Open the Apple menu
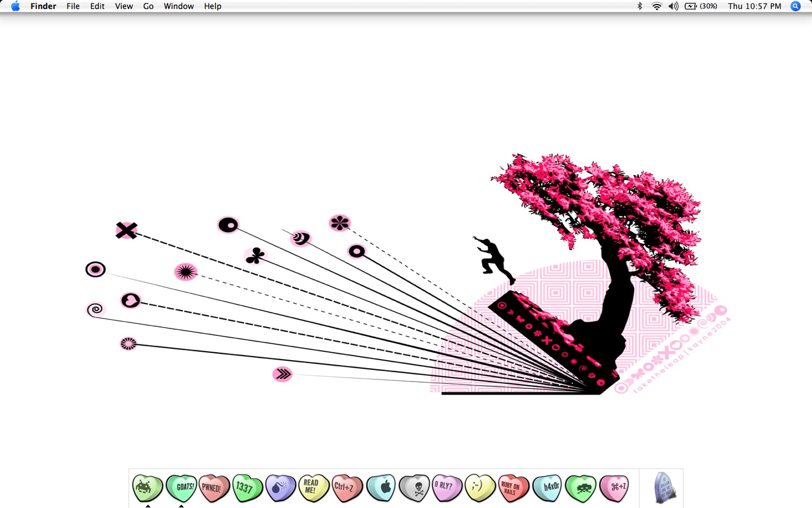This screenshot has width=812, height=508. click(15, 6)
